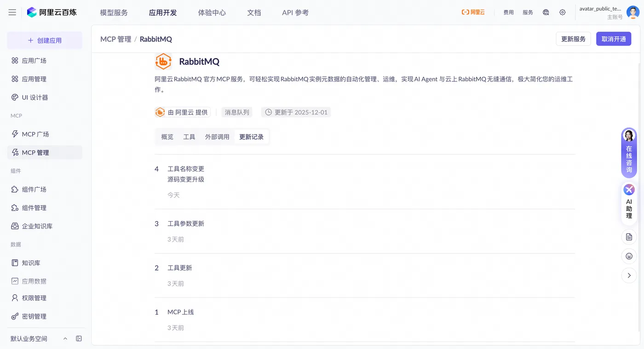Open the avatar_public_te account menu
The width and height of the screenshot is (644, 349).
(601, 12)
